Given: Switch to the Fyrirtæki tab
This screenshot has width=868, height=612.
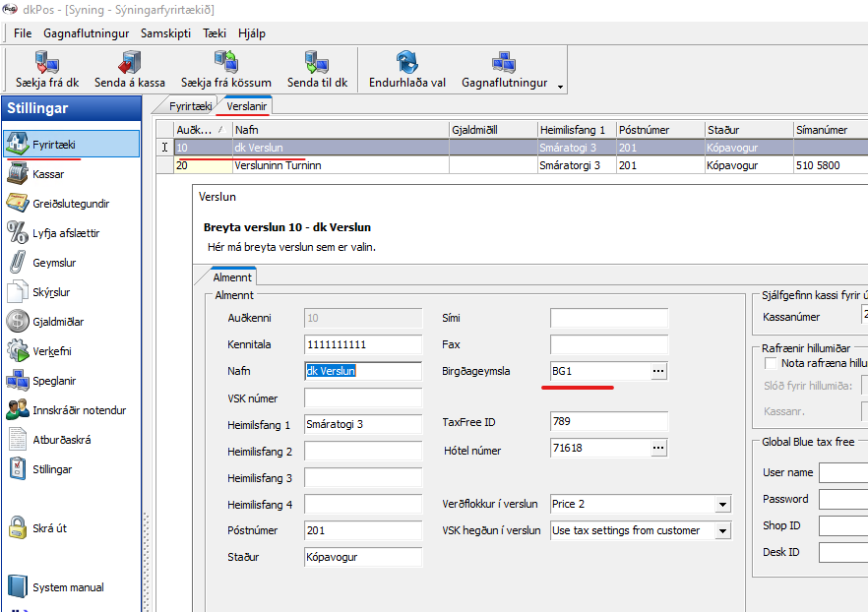Looking at the screenshot, I should click(191, 105).
